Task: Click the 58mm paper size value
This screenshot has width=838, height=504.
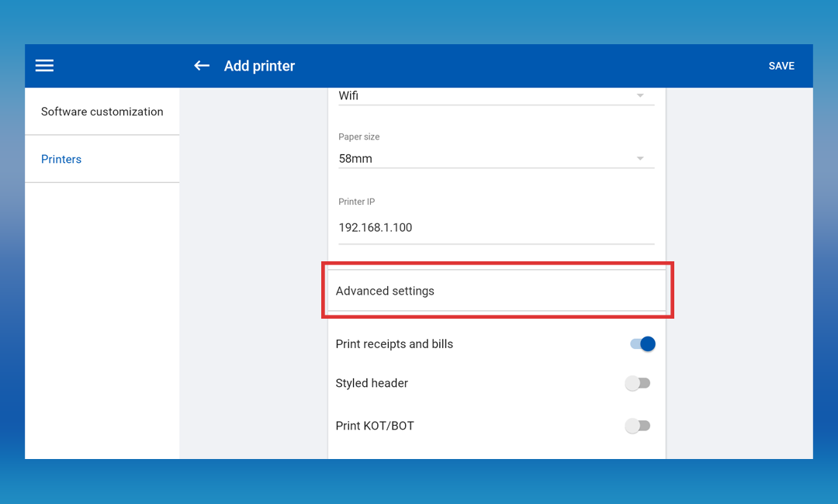Action: click(355, 158)
